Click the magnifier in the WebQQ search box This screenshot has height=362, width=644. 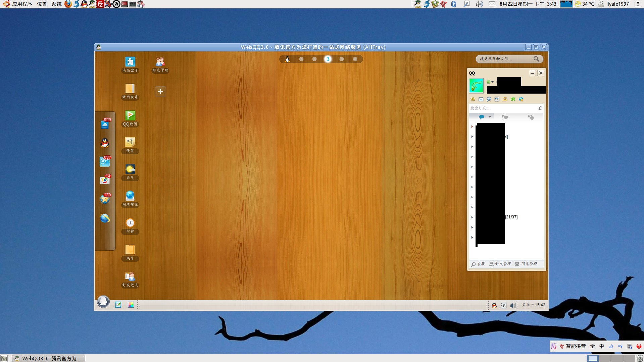[x=537, y=59]
